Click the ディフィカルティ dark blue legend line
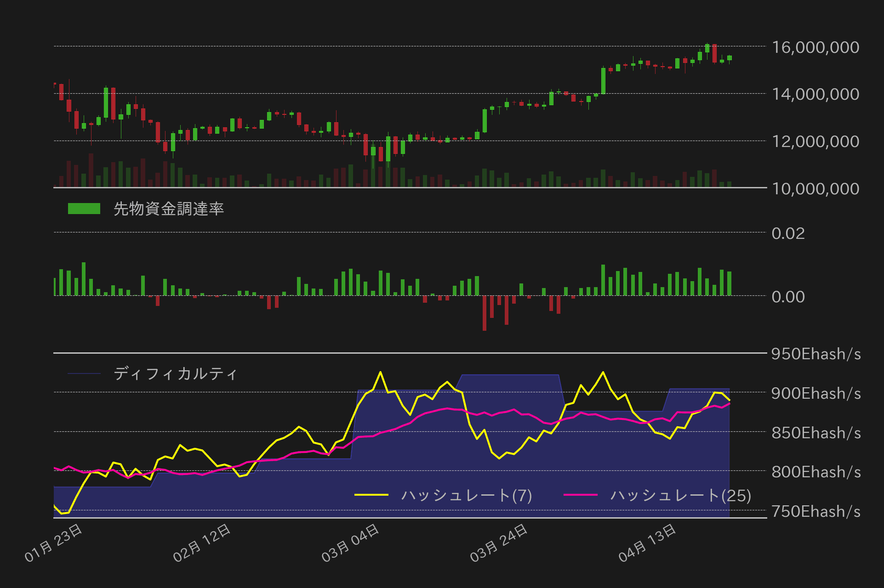The width and height of the screenshot is (884, 588). pyautogui.click(x=84, y=373)
